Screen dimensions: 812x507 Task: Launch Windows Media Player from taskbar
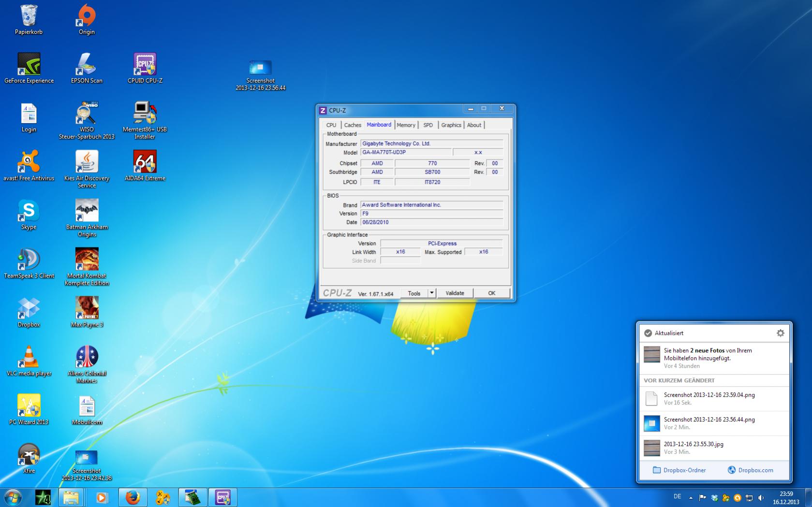102,497
